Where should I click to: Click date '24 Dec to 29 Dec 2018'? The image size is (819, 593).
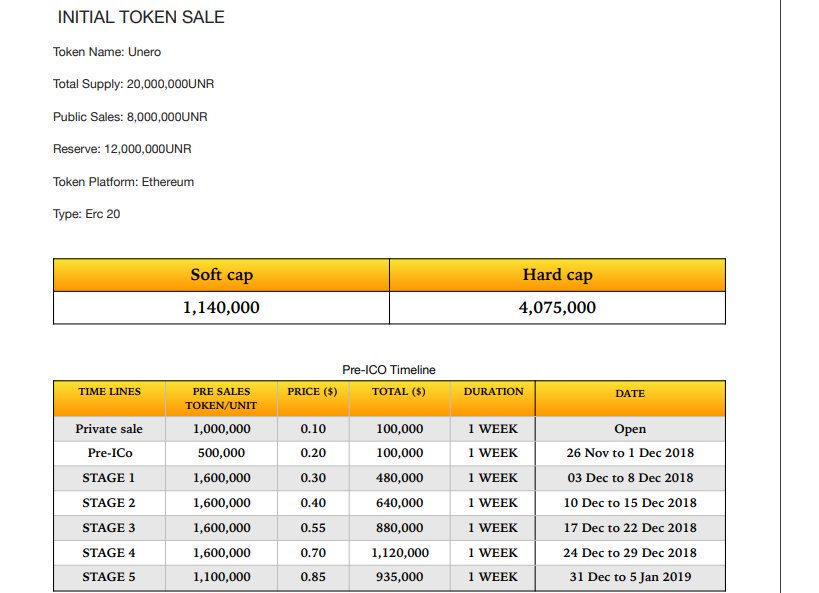point(630,553)
